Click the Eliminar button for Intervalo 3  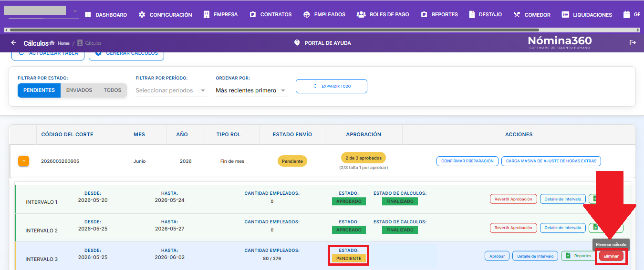click(x=611, y=256)
